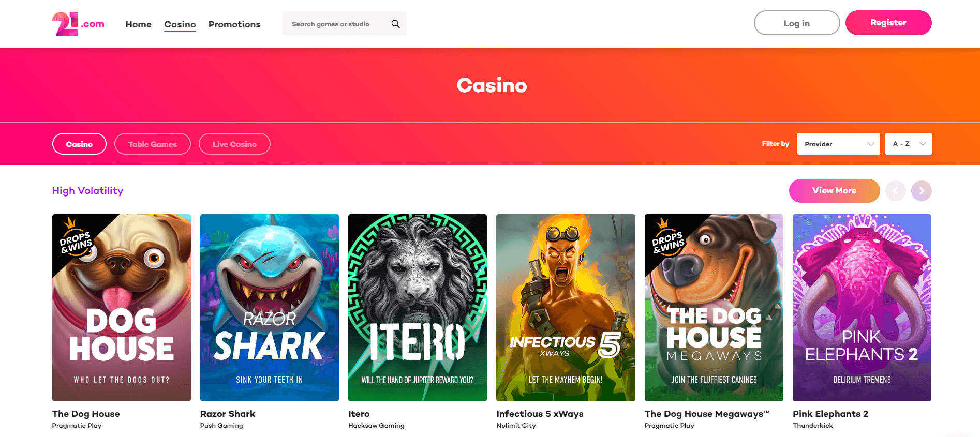Open The Dog House Megaways thumbnail

coord(714,308)
